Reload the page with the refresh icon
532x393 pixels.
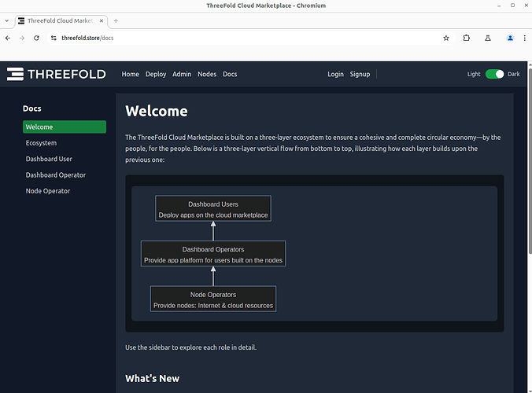tap(37, 38)
